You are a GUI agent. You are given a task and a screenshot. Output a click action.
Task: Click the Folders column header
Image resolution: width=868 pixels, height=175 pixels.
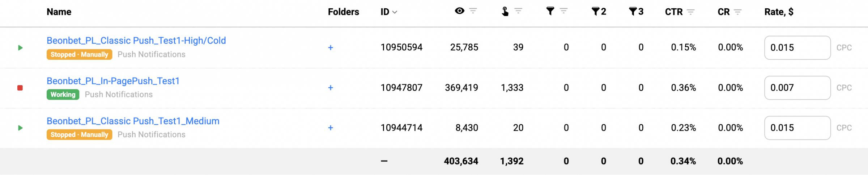click(344, 12)
